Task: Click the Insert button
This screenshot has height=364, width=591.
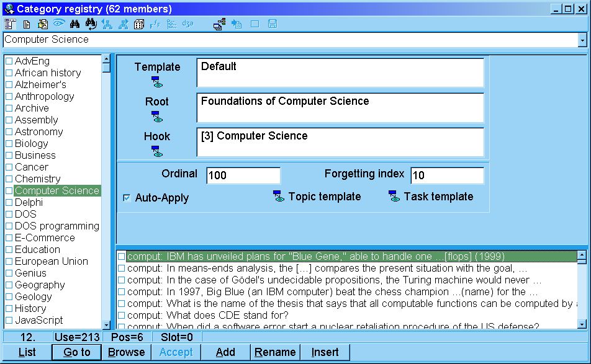Action: click(x=325, y=352)
